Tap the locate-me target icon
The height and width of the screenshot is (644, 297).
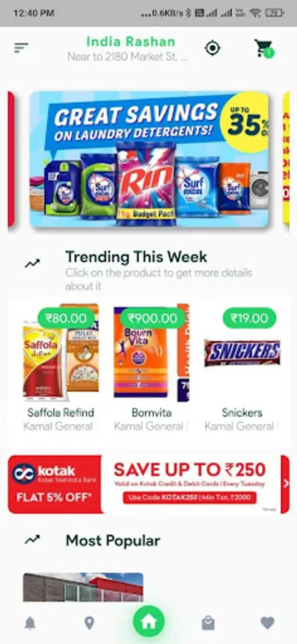(x=213, y=49)
